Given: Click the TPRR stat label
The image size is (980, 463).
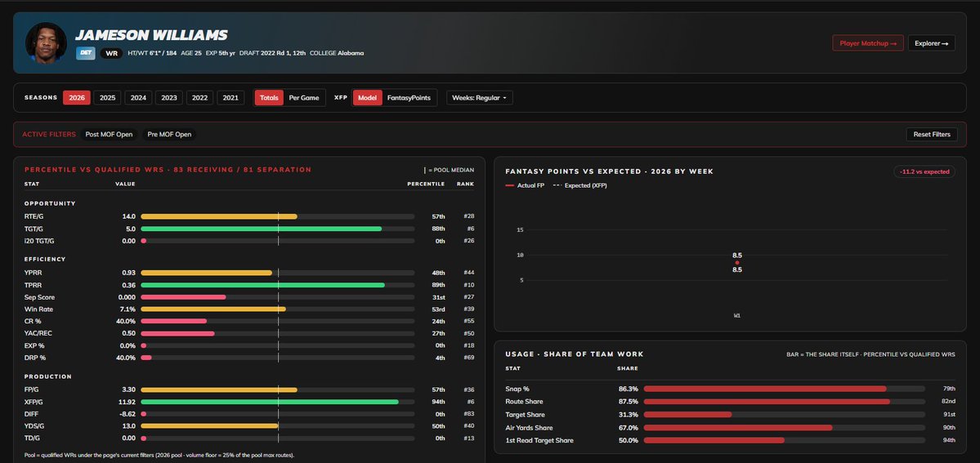Looking at the screenshot, I should pyautogui.click(x=34, y=285).
